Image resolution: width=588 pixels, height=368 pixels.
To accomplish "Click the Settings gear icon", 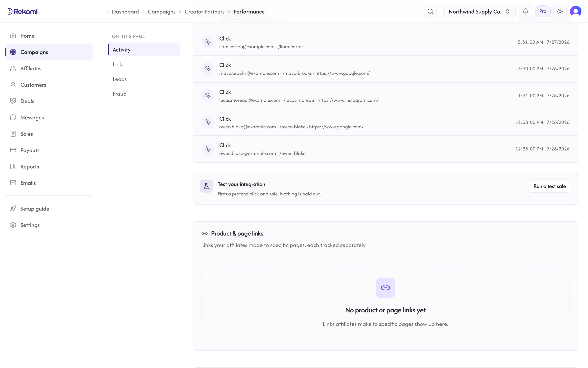I will tap(13, 225).
